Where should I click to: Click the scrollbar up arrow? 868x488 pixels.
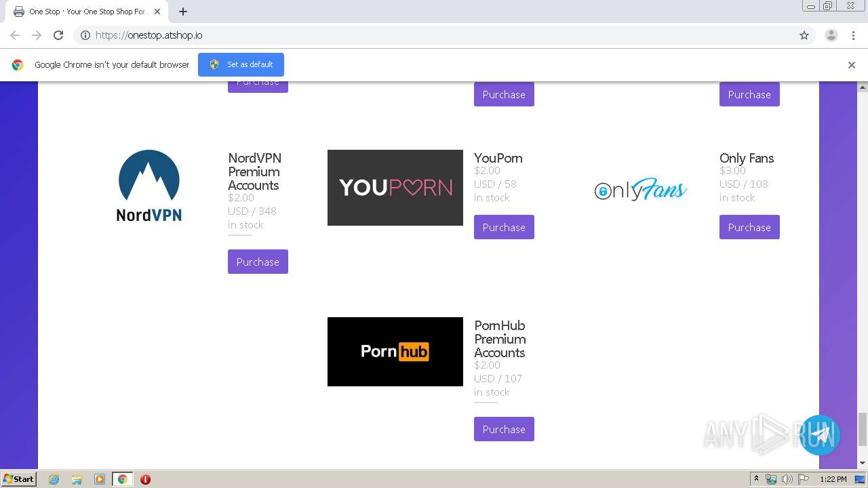[863, 87]
